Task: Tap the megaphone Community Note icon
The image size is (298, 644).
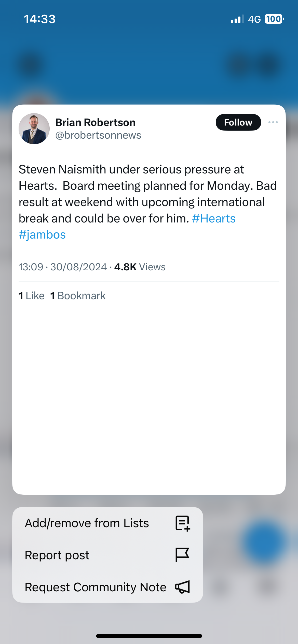Action: tap(182, 587)
